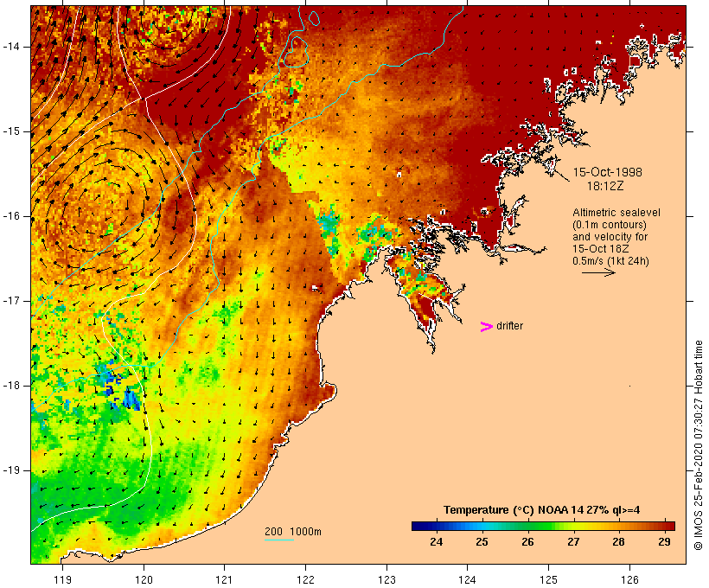Click the latitude axis label '-19'
This screenshot has width=709, height=588.
click(x=11, y=470)
